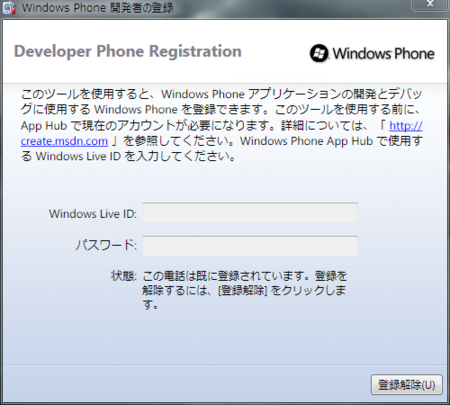This screenshot has height=405, width=450.
Task: Click the title text 'Windows Phone 開発者の登録'
Action: [x=98, y=8]
